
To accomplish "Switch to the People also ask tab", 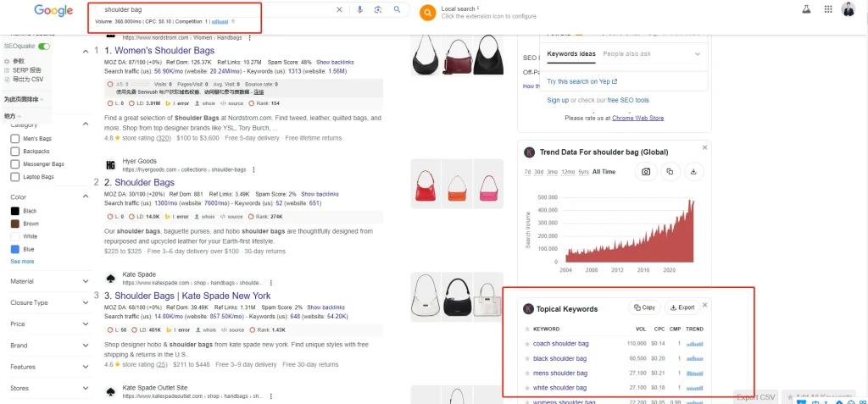I will click(x=626, y=53).
